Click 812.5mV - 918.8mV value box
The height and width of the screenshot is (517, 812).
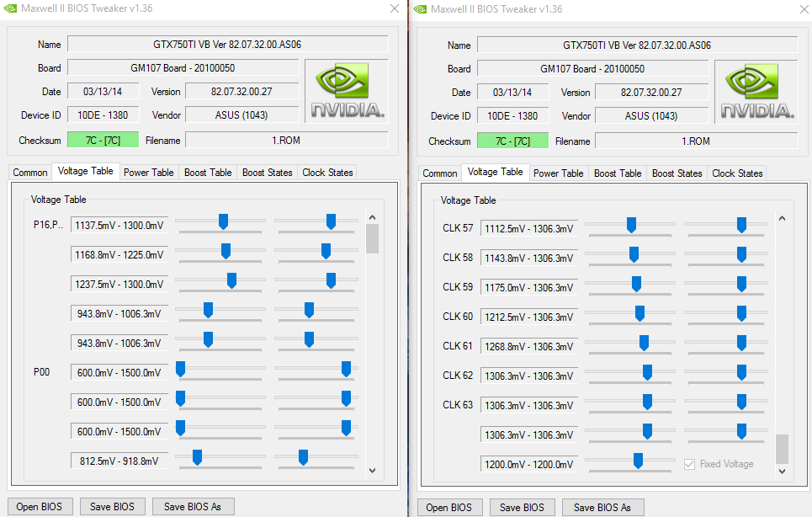pyautogui.click(x=119, y=461)
